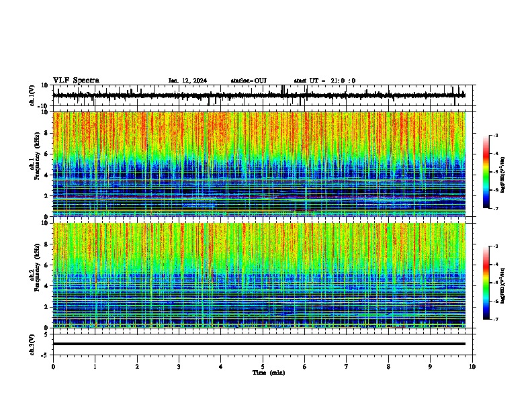Click the "ch.1(V)" waveform axis label
The height and width of the screenshot is (411, 532).
[32, 95]
